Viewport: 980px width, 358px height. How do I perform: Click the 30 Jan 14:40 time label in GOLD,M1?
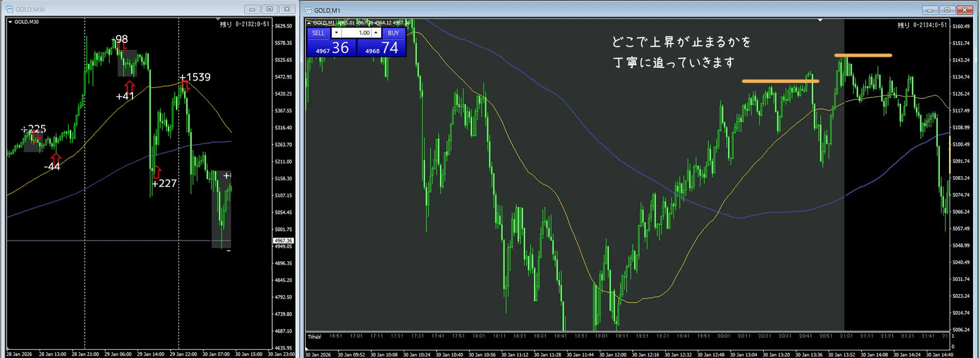coord(939,354)
